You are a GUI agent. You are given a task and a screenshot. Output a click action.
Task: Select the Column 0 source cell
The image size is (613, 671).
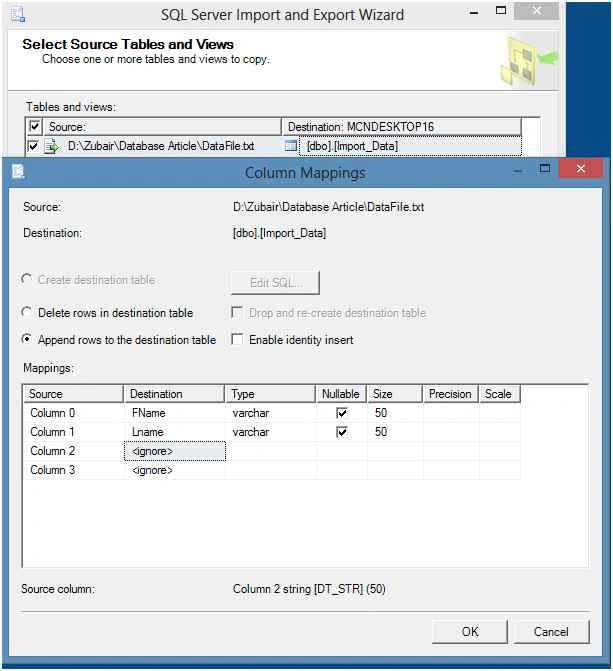point(74,413)
